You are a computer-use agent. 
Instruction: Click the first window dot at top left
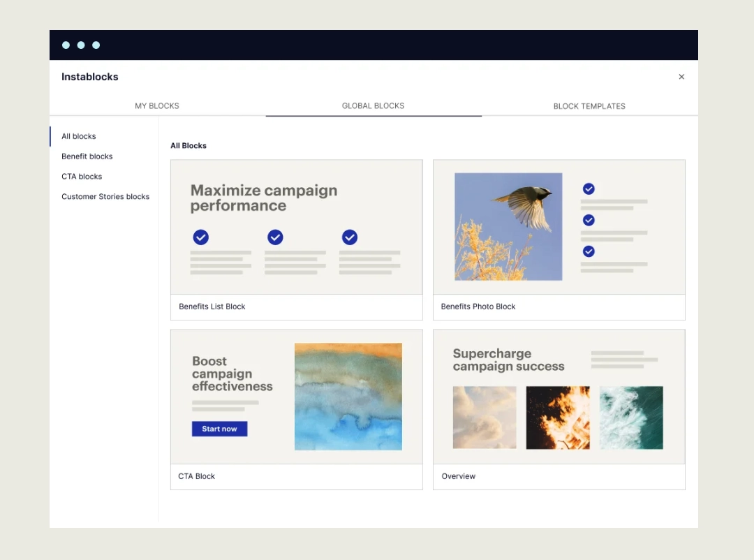click(x=66, y=45)
